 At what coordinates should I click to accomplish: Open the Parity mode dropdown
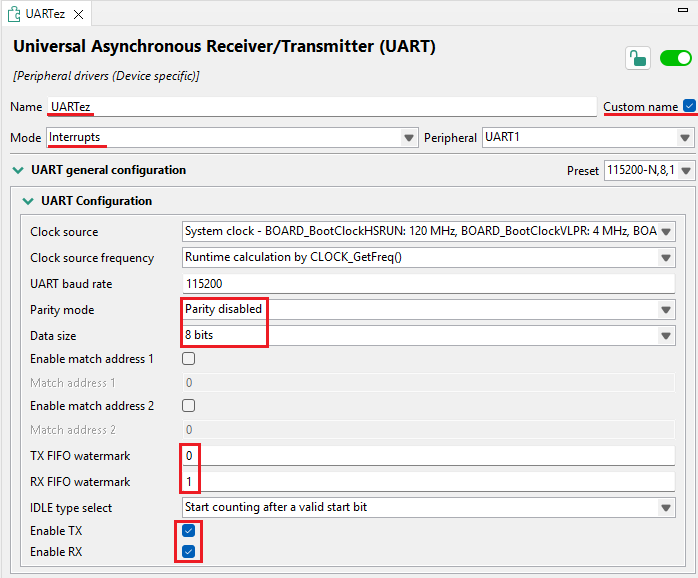click(x=667, y=310)
